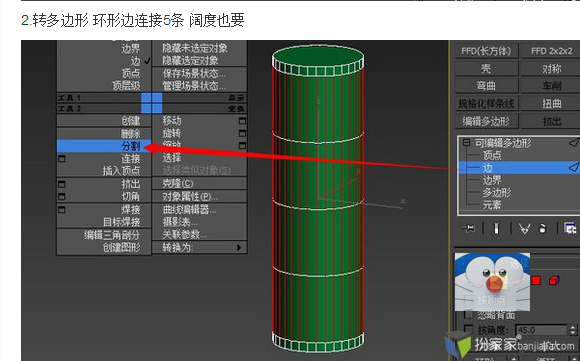Toggle the show end result icon
The image size is (580, 361).
[x=496, y=229]
